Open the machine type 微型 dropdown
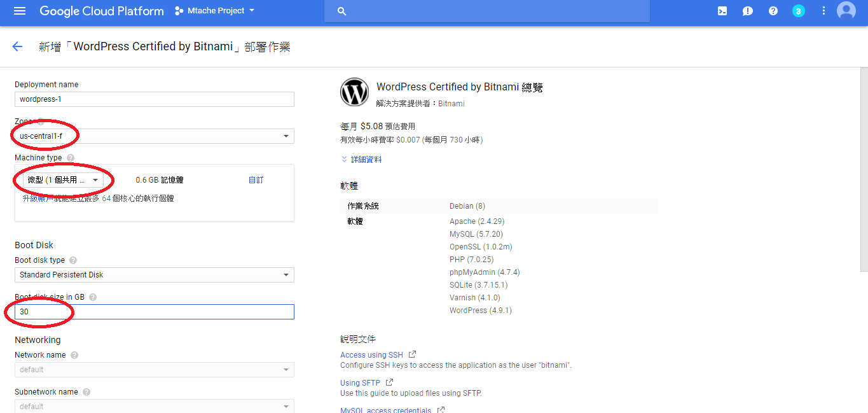 [x=64, y=180]
